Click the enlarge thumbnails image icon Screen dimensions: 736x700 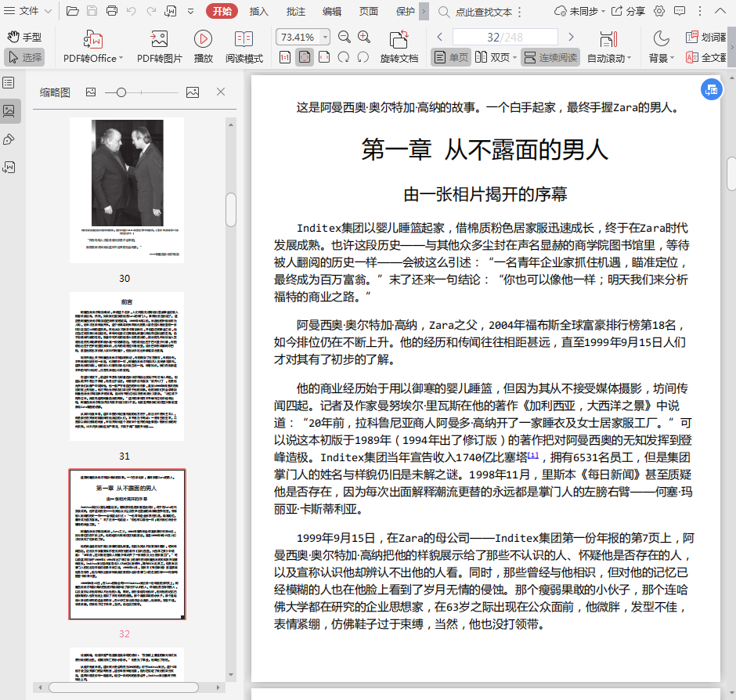pos(193,92)
